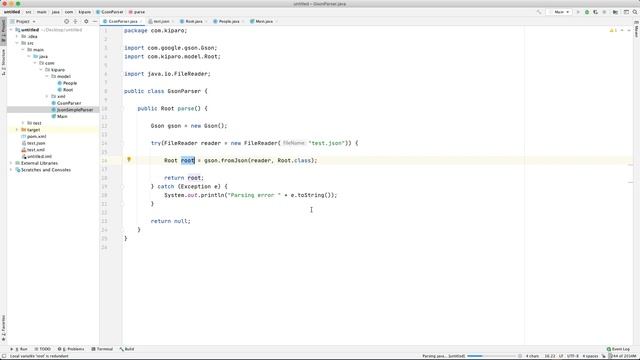This screenshot has height=360, width=640.
Task: Open Project Structure icon in toolbar
Action: (616, 12)
